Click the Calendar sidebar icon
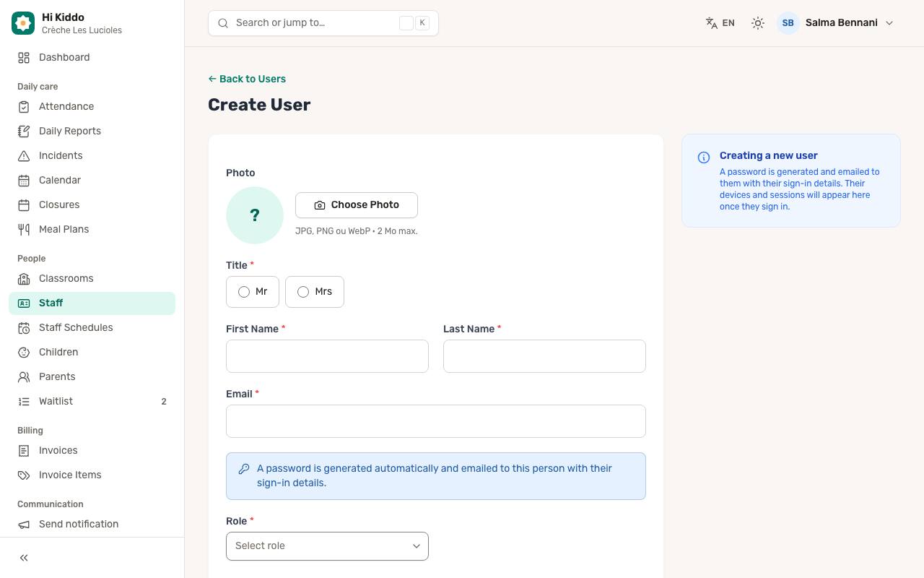The width and height of the screenshot is (924, 578). [24, 180]
